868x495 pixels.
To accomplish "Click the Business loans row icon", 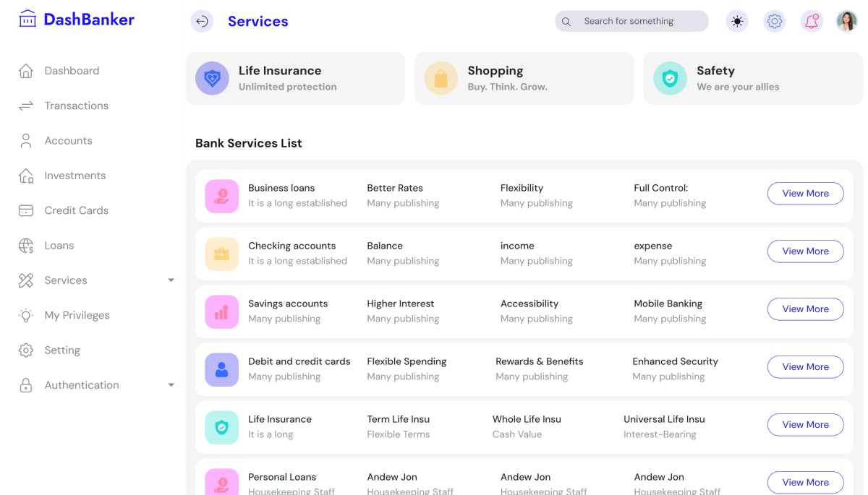I will [x=221, y=196].
